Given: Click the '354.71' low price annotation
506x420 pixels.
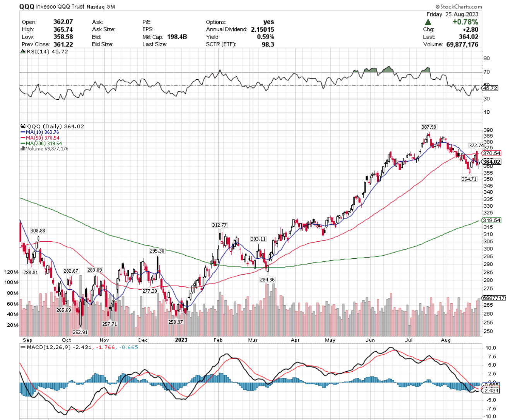Looking at the screenshot, I should 469,179.
